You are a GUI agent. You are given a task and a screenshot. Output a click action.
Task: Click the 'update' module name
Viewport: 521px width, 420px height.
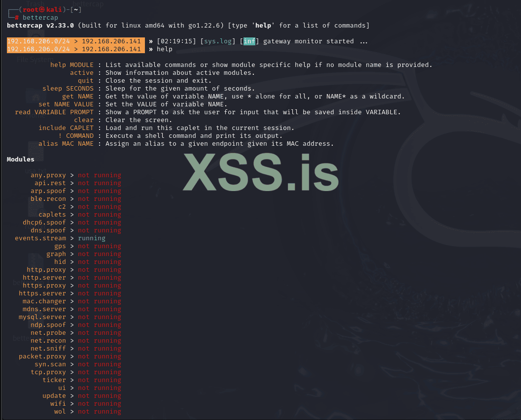click(54, 396)
